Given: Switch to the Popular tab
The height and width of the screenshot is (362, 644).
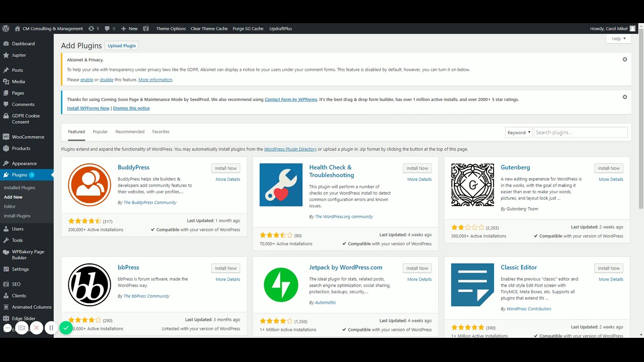Looking at the screenshot, I should (100, 132).
